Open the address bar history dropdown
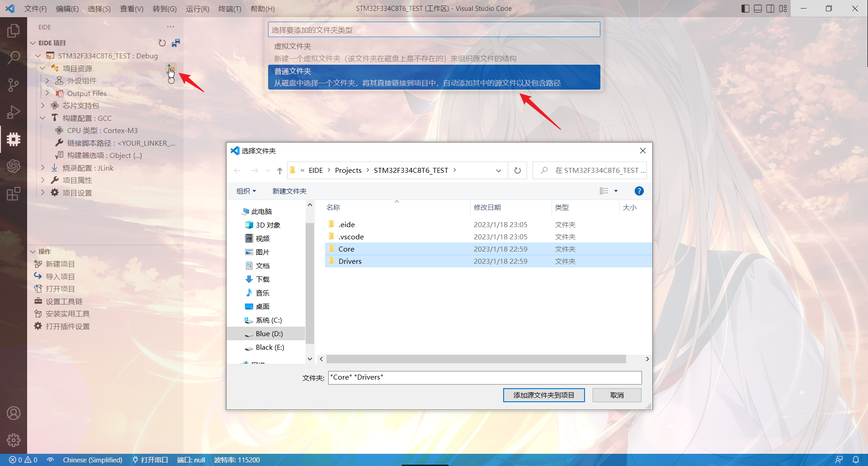Viewport: 868px width, 466px height. tap(498, 171)
